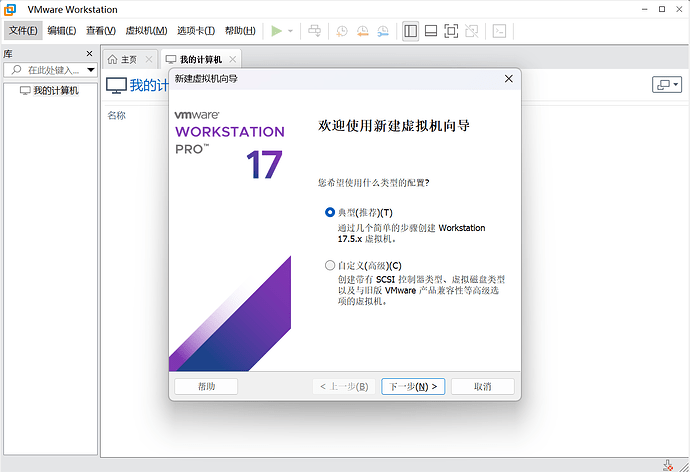Switch to the 我的计算机 tab
This screenshot has width=690, height=472.
pyautogui.click(x=201, y=59)
